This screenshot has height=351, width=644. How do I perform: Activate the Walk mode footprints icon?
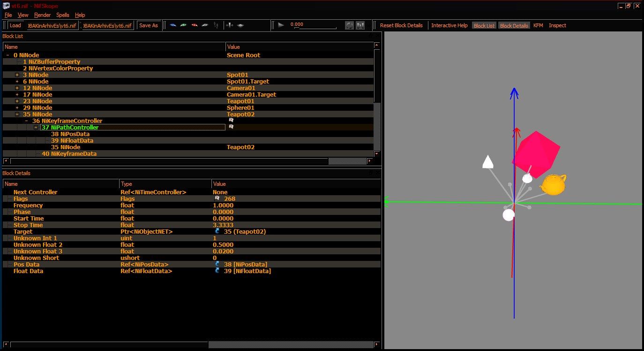click(x=216, y=25)
